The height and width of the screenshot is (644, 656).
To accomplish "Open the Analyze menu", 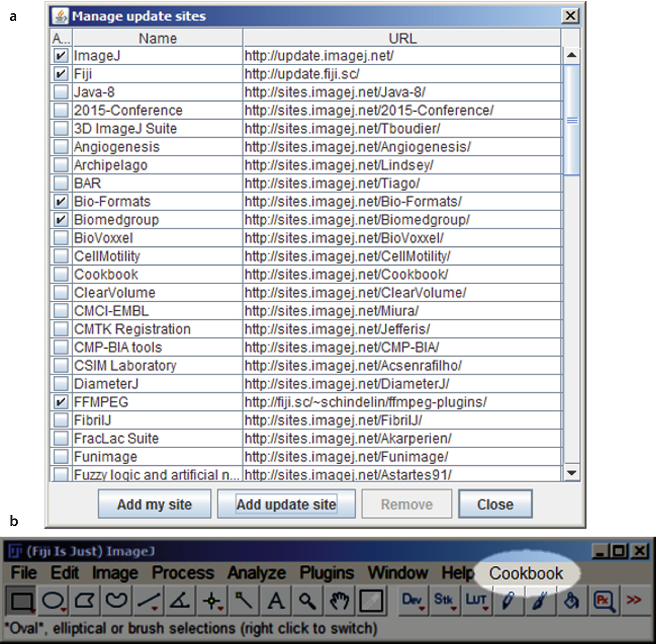I will (257, 573).
